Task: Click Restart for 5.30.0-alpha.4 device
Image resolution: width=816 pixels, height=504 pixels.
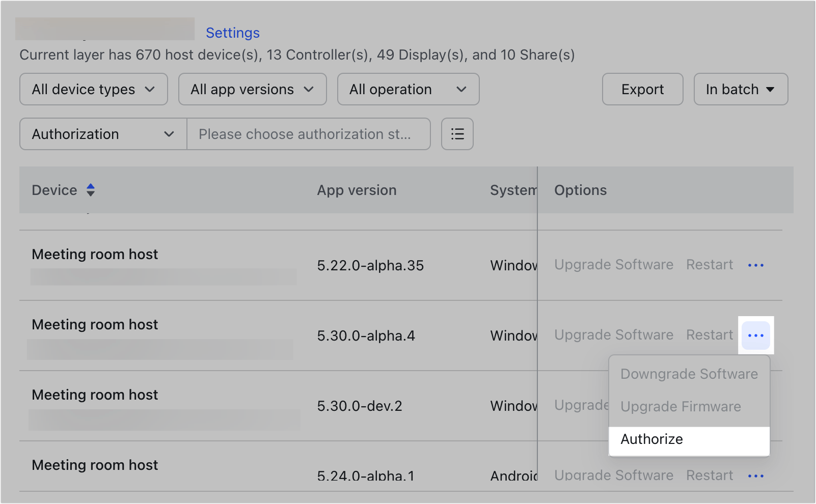Action: click(710, 335)
